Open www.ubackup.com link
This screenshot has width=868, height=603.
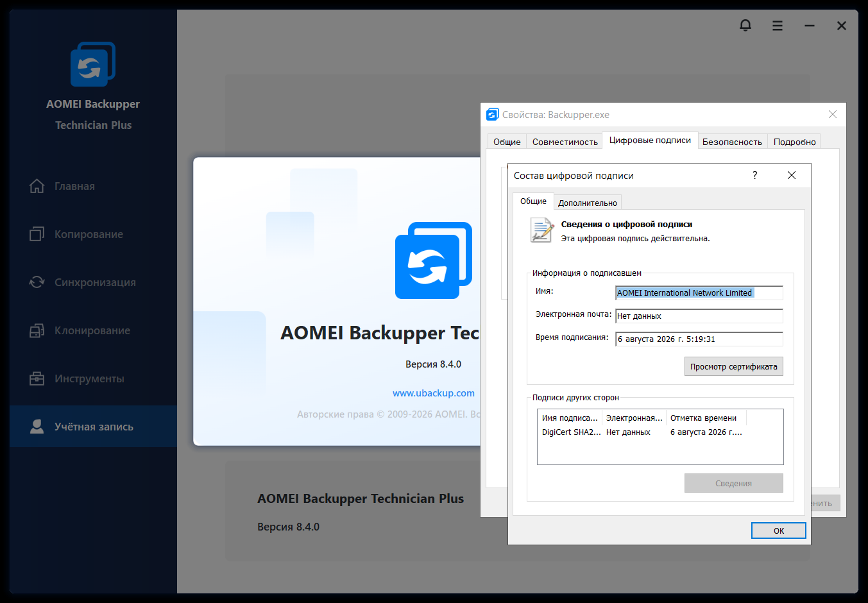click(434, 393)
